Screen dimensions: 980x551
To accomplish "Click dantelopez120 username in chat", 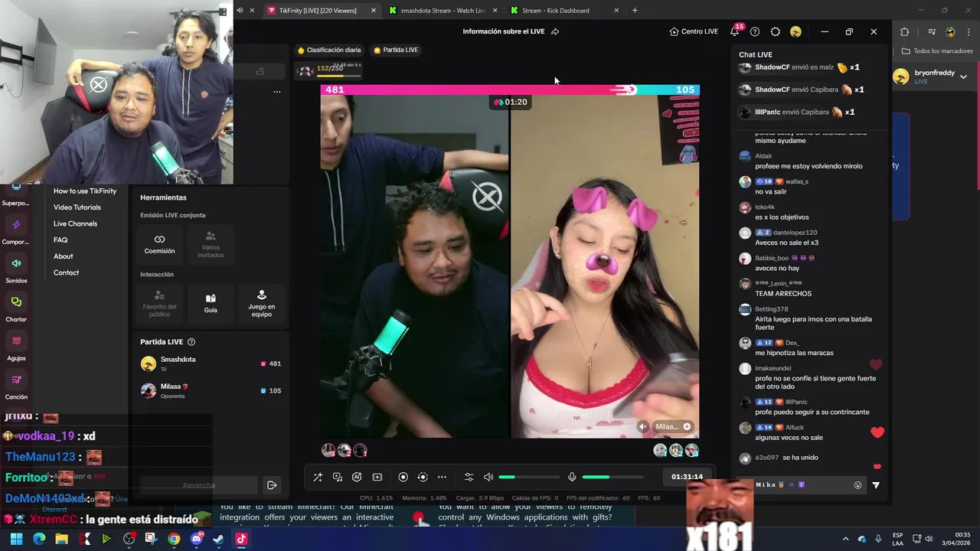I will click(x=795, y=233).
